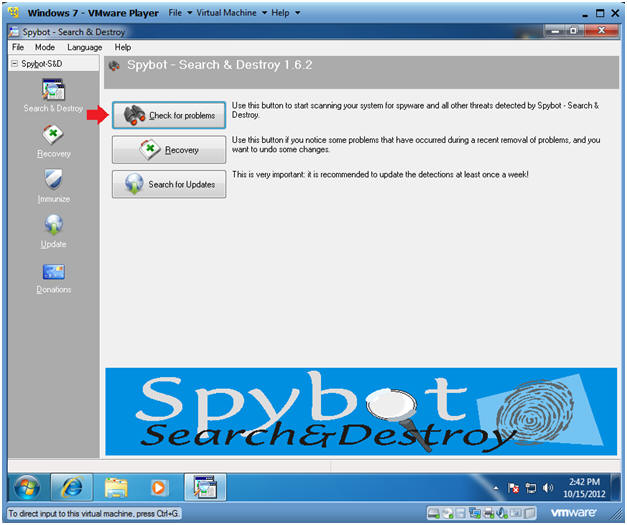Screen dimensions: 627x525
Task: Open the Virtual Machine dropdown menu
Action: (x=232, y=13)
